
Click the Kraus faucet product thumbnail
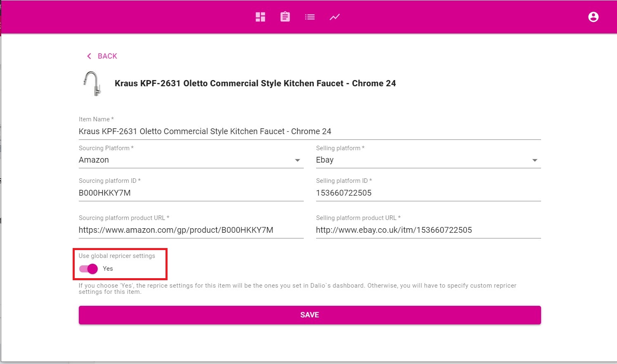(92, 84)
